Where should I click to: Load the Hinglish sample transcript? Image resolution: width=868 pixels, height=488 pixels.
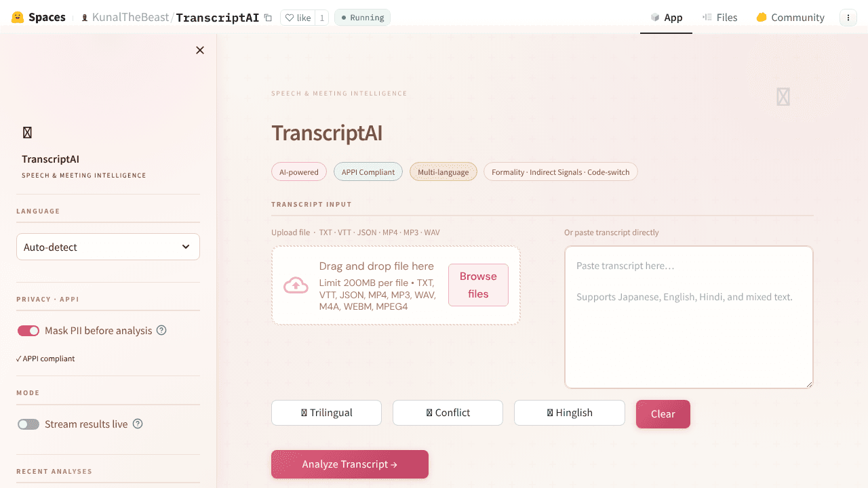(569, 413)
